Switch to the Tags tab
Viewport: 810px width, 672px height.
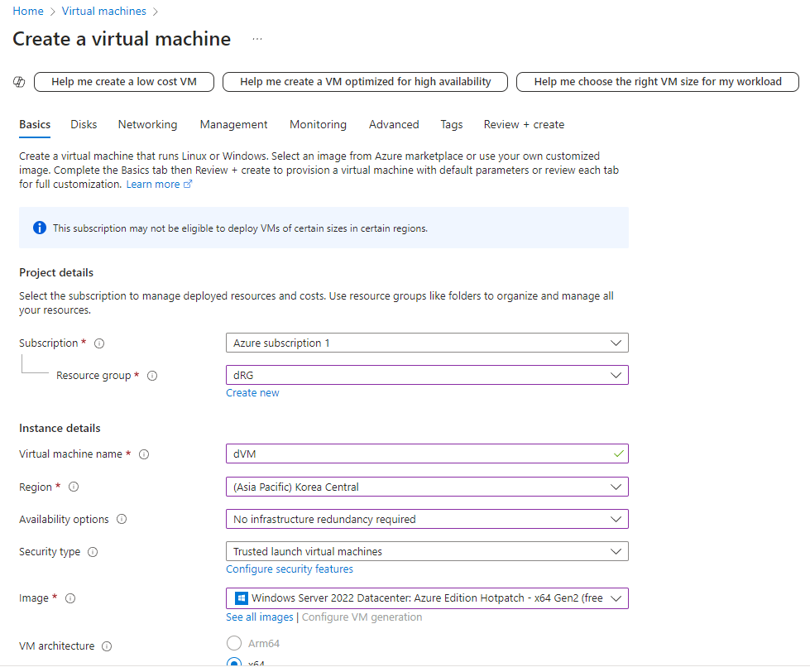click(452, 124)
